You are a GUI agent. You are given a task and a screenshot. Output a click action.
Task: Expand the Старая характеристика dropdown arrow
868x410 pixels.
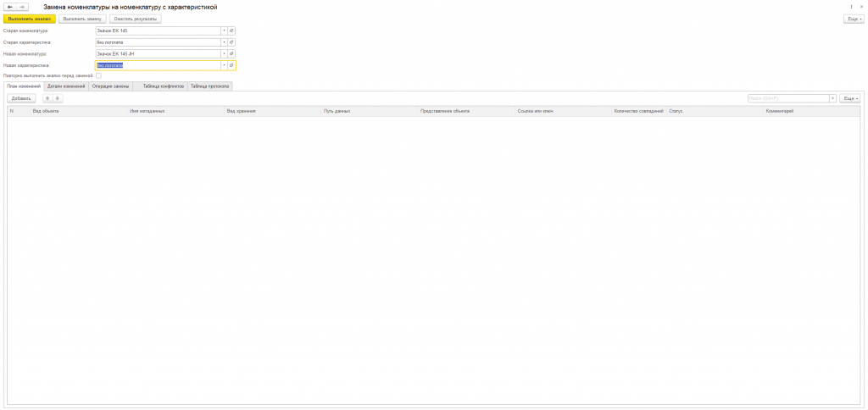224,42
